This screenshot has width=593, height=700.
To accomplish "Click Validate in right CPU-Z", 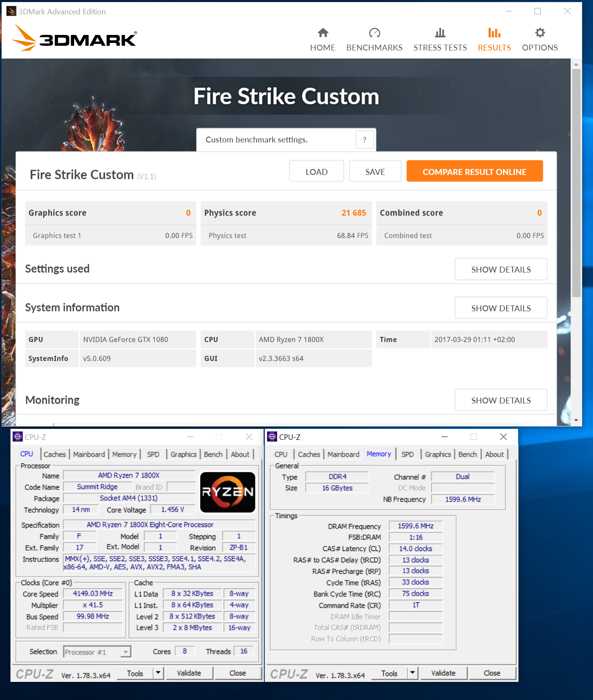I will point(443,673).
